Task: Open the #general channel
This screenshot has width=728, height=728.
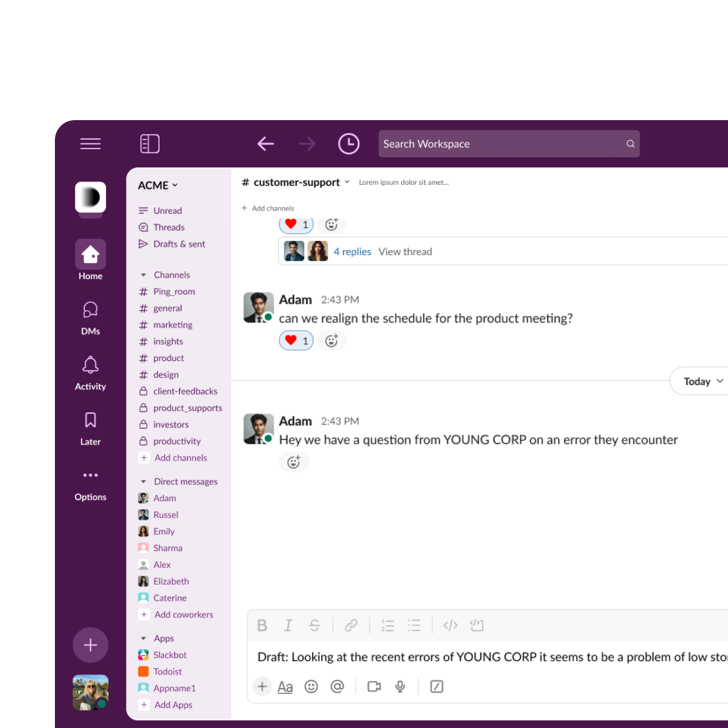Action: coord(167,308)
